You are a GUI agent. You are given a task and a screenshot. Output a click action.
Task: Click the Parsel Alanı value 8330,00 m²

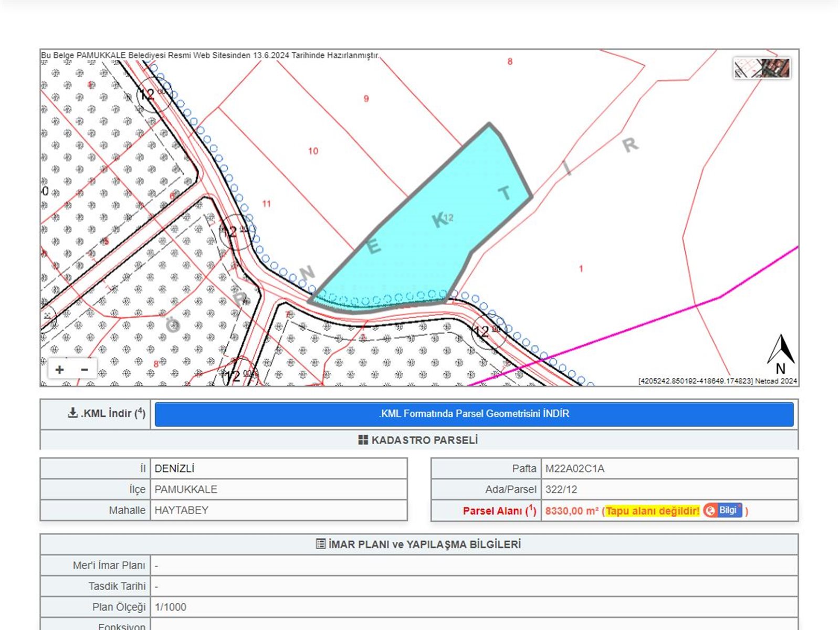point(571,511)
